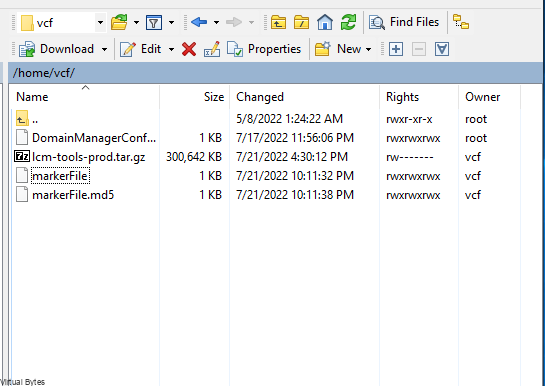Click the select-filter icon next to minus
545x386 pixels.
tap(441, 49)
